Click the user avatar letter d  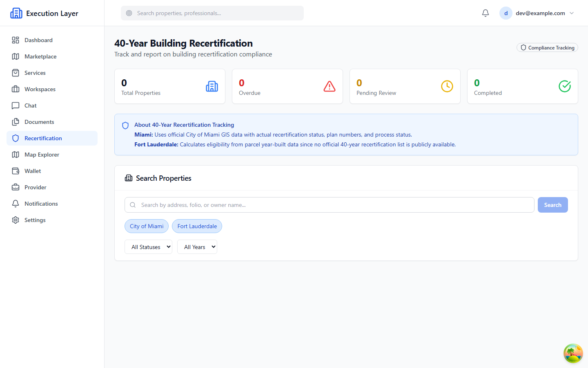(x=506, y=13)
